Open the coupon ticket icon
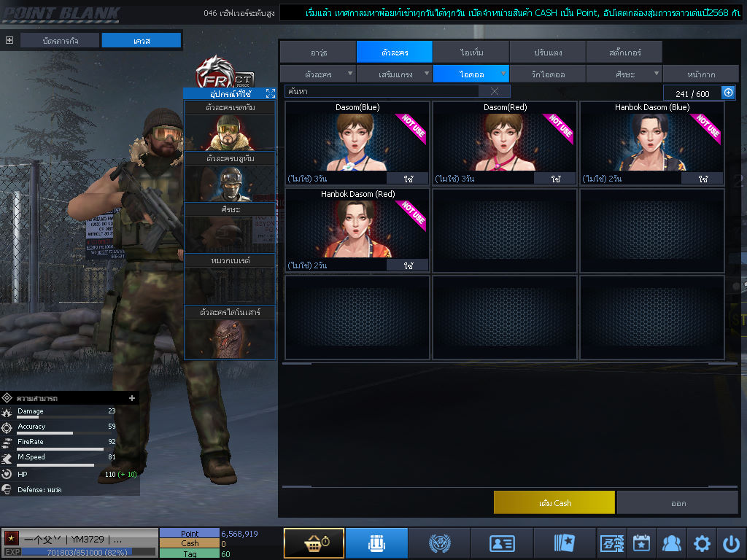This screenshot has height=560, width=747. (x=611, y=543)
